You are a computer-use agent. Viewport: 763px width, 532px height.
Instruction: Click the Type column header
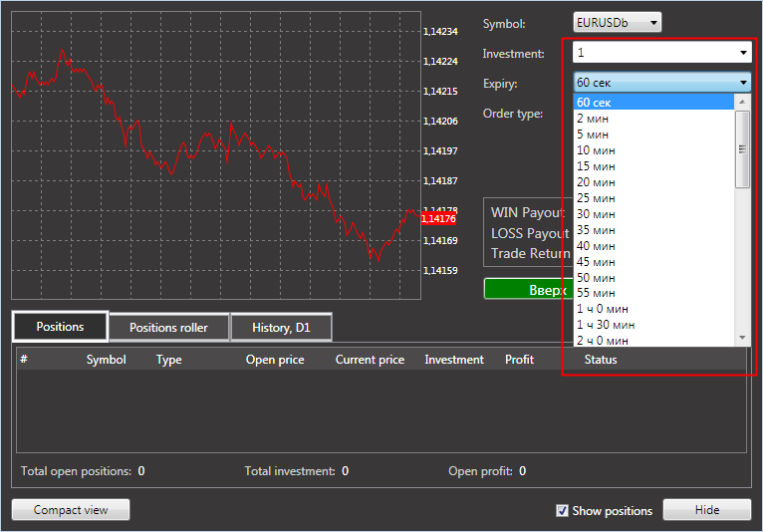point(169,361)
